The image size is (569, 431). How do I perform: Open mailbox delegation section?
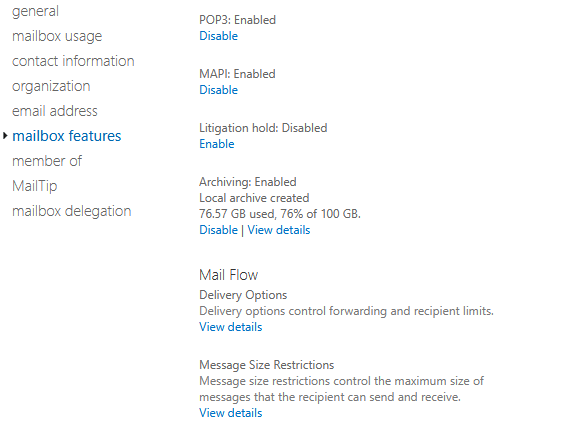pos(71,212)
